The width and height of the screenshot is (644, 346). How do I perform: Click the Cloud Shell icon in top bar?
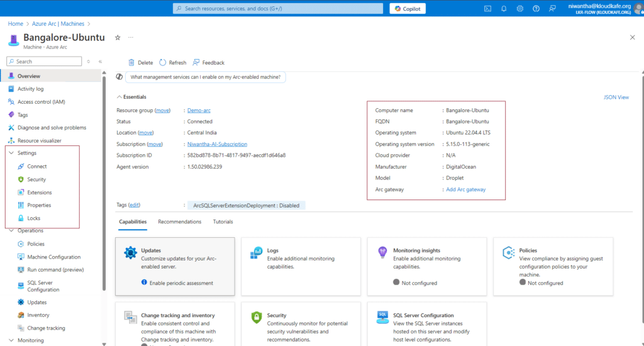487,9
